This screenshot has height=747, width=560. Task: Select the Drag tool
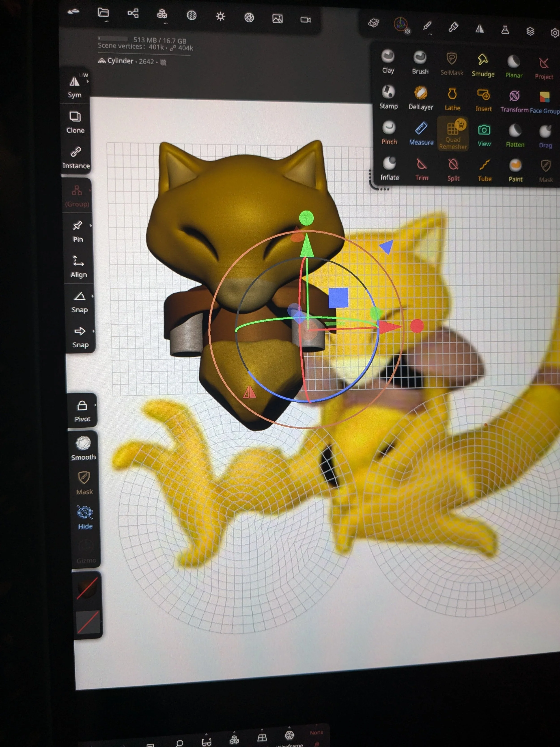tap(545, 137)
